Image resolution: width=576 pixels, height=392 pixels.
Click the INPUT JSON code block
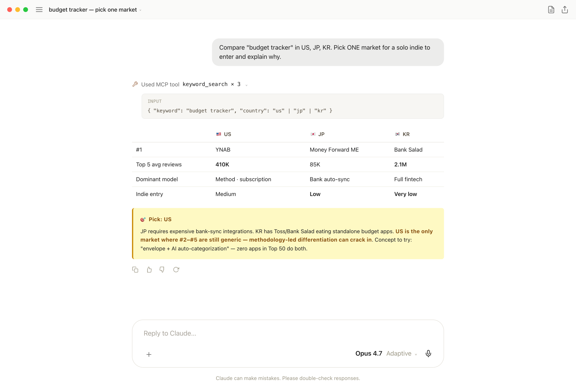pyautogui.click(x=292, y=106)
